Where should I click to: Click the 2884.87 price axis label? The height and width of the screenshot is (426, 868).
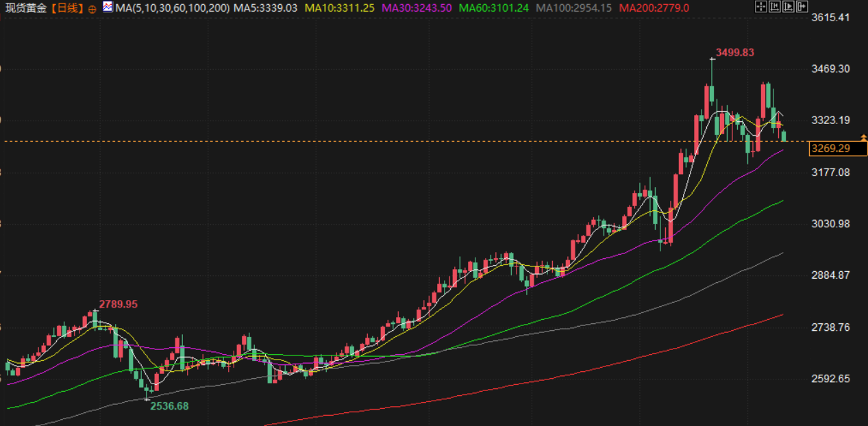[x=830, y=275]
